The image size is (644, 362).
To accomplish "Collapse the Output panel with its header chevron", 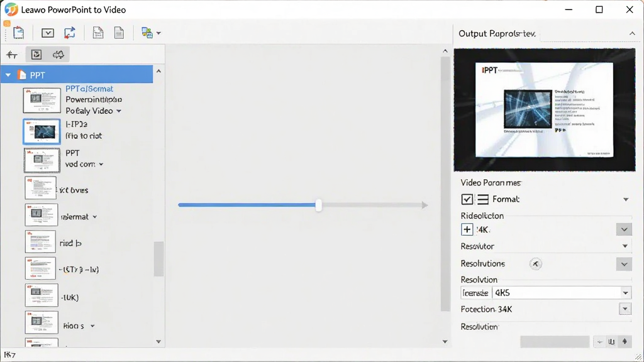I will pos(633,33).
